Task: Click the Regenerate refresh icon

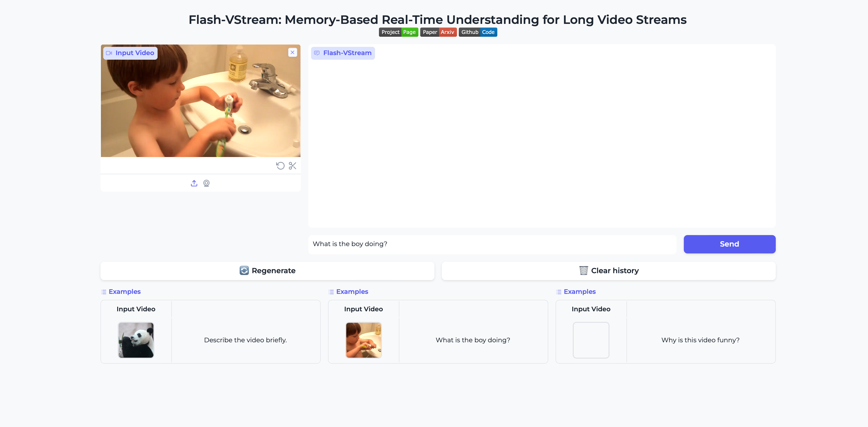Action: click(244, 270)
